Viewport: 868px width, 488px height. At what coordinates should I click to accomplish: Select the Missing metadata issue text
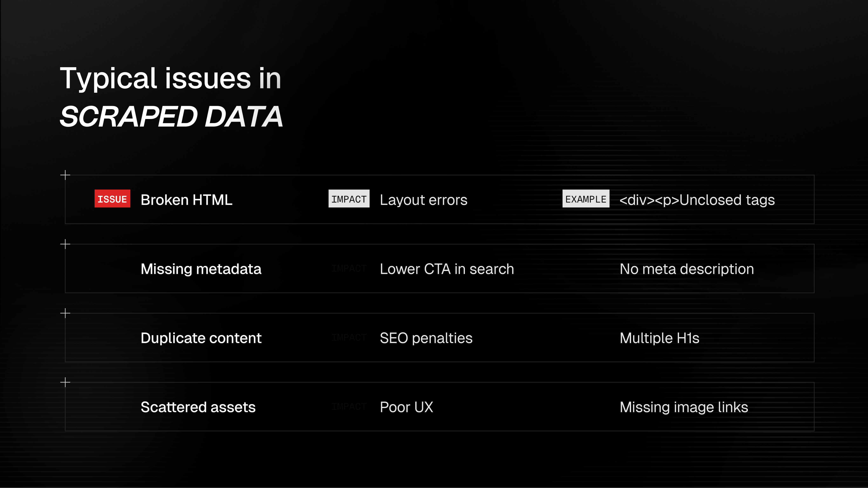click(201, 269)
